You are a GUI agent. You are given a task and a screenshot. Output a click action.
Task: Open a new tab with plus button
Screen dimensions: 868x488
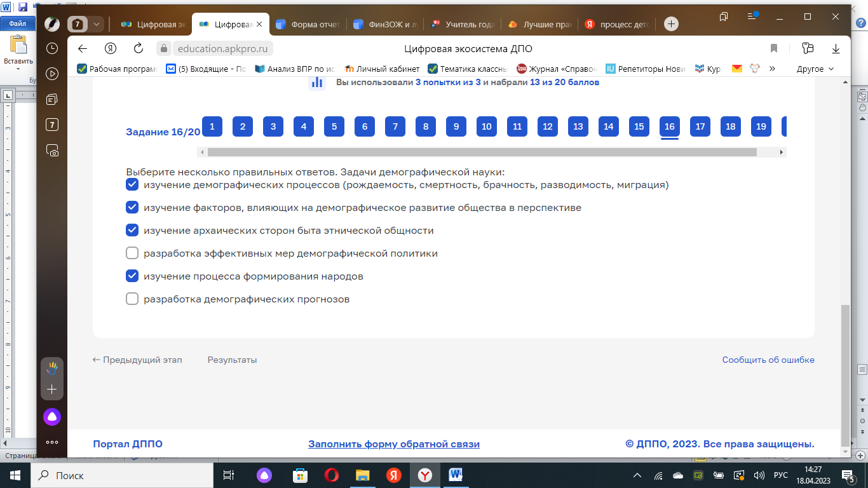[x=671, y=24]
